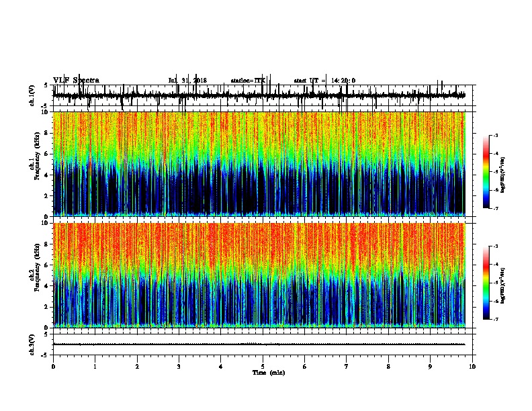Screen dimensions: 532x411
Task: Click the "Time (min)" axis title
Action: click(x=269, y=373)
